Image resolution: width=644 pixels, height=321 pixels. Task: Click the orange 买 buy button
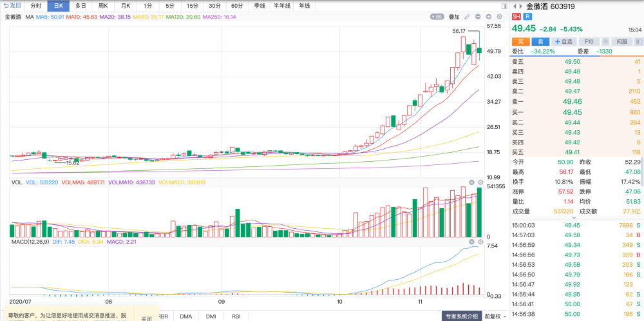point(521,41)
